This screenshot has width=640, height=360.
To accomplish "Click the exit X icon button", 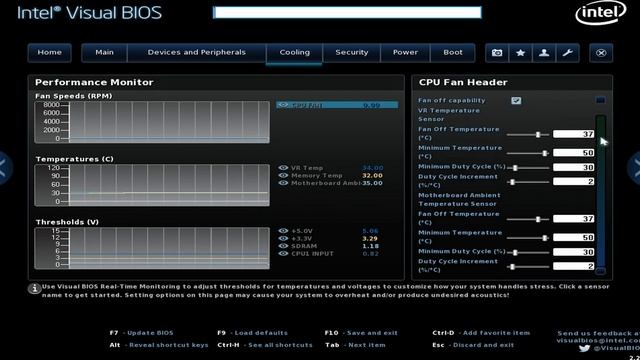I will point(601,53).
